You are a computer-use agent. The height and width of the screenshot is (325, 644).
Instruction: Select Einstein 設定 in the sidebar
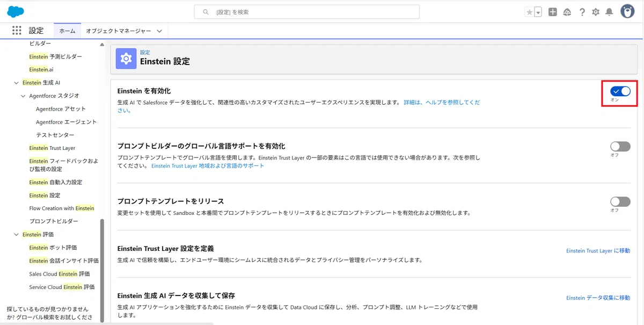pos(45,196)
